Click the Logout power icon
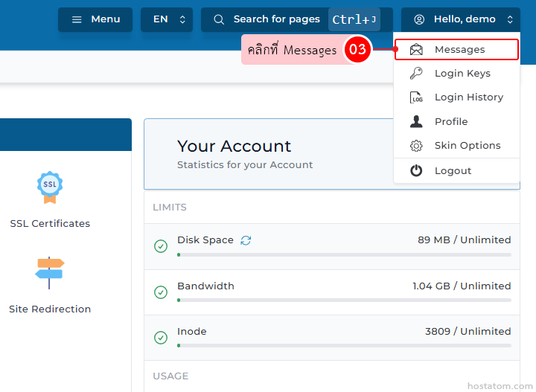Viewport: 536px width, 392px height. 417,170
